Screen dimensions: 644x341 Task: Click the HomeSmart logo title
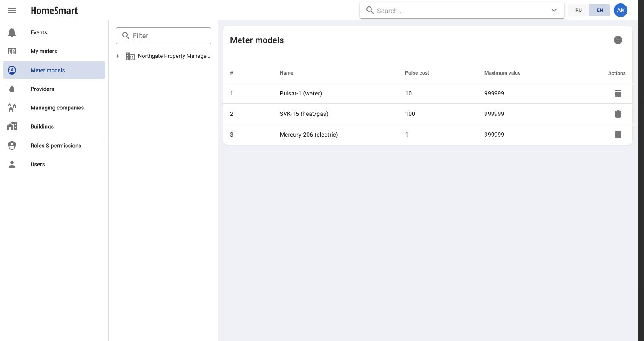tap(54, 10)
